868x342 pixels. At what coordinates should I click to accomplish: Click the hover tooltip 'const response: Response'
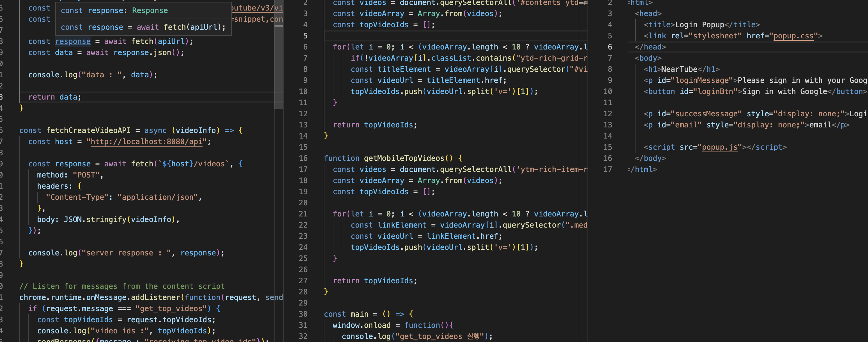click(114, 11)
